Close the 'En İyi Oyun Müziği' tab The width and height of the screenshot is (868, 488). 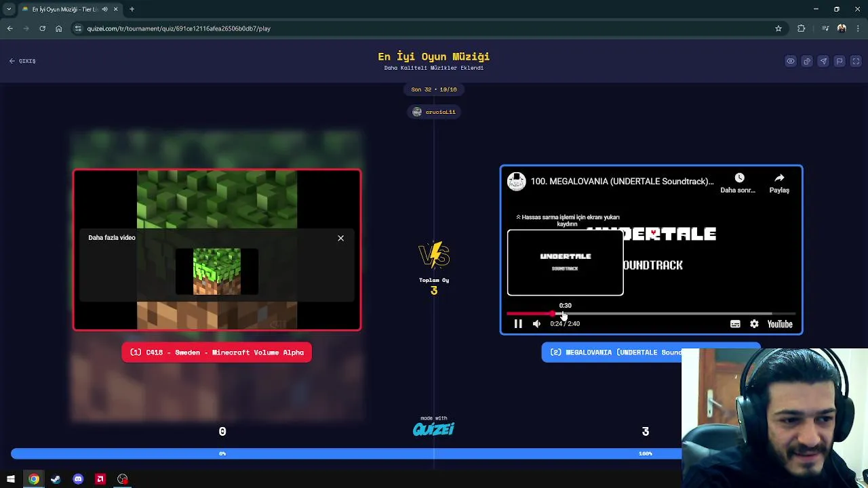(x=115, y=9)
